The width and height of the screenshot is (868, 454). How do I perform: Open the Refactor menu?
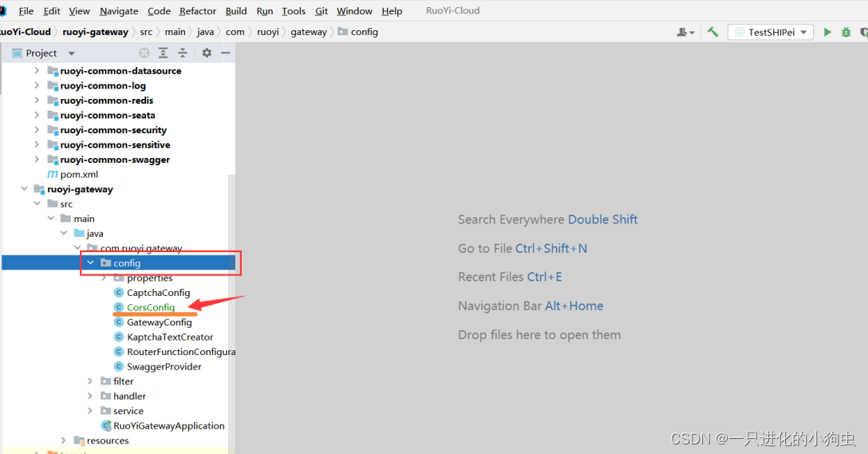(x=198, y=11)
